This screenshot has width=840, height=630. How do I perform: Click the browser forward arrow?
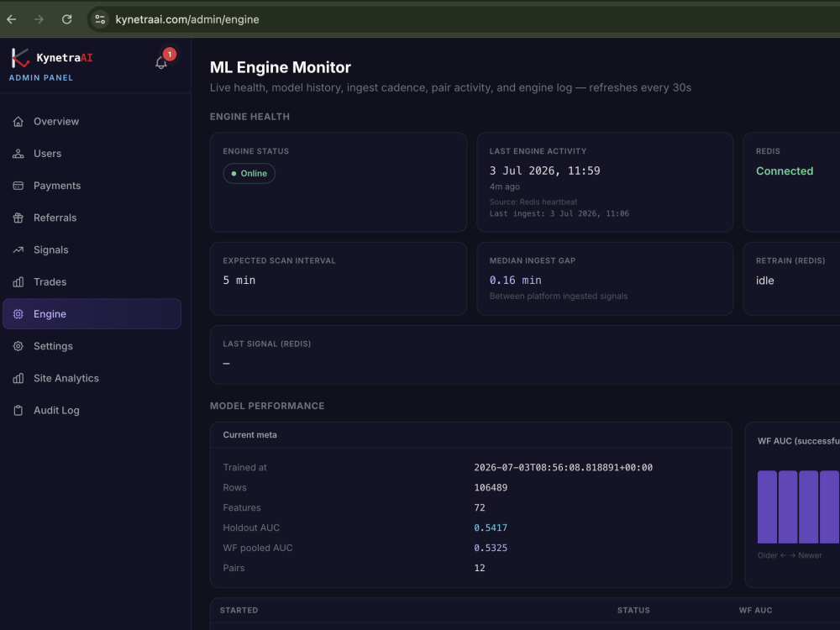click(39, 19)
